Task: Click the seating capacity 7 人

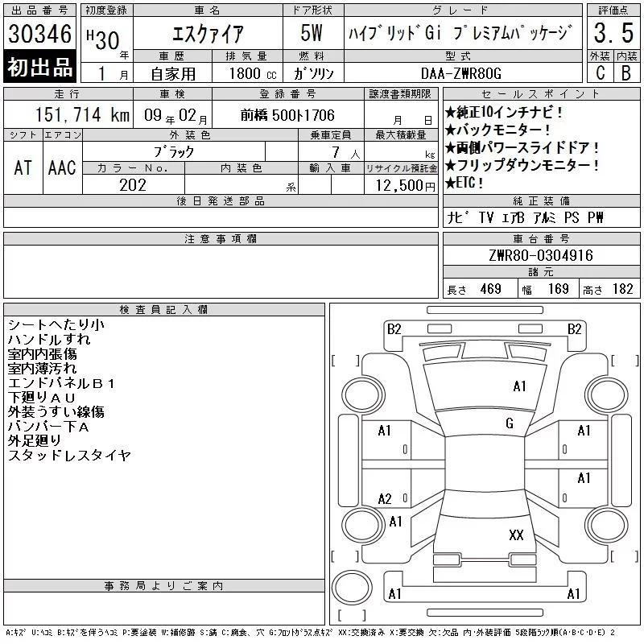Action: [346, 152]
